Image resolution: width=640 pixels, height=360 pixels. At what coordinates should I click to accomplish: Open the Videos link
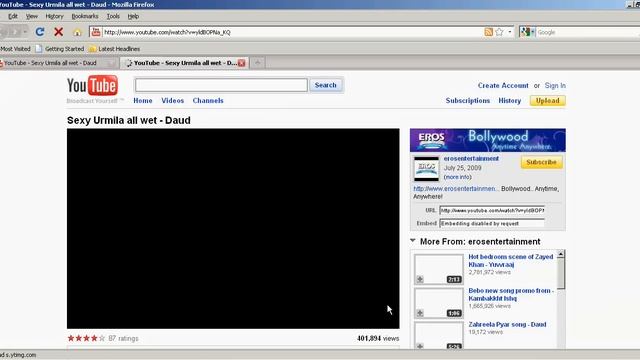[172, 100]
